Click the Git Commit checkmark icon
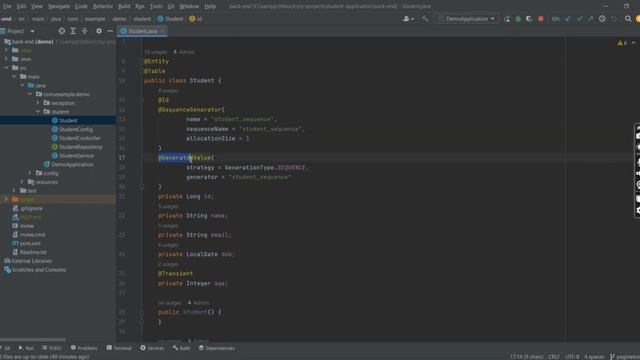Viewport: 640px width, 360px height. [580, 19]
